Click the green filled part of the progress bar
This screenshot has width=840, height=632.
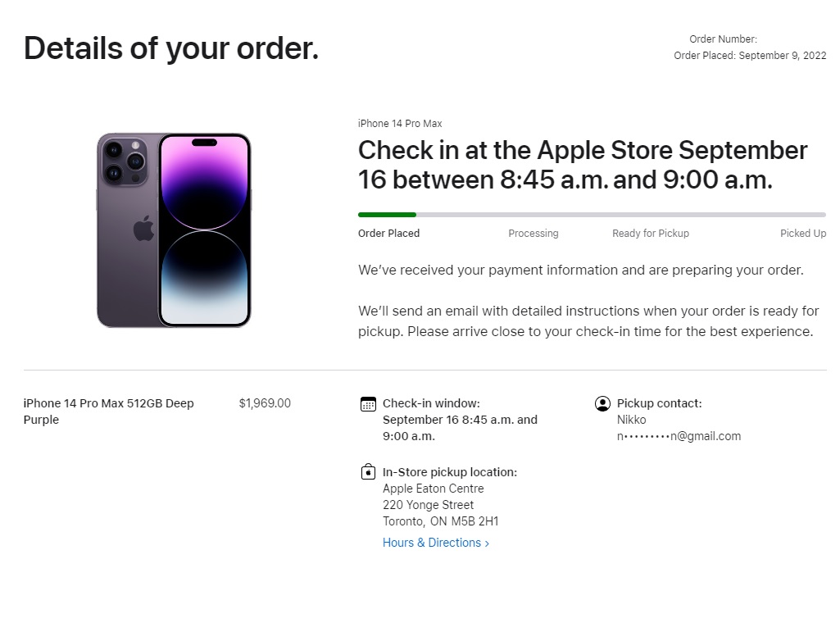coord(387,215)
